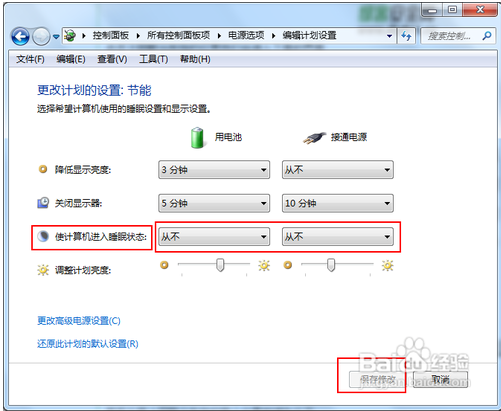Viewport: 501px width, 411px height.
Task: Click the green battery icon
Action: 197,137
